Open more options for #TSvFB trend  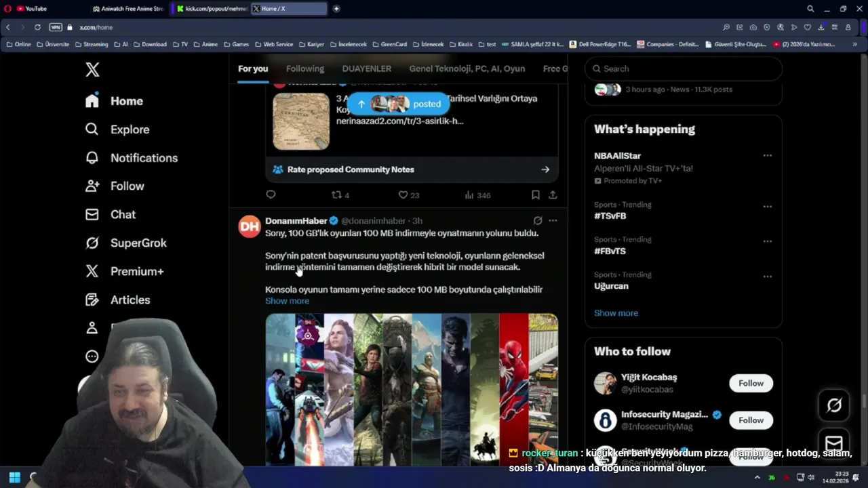[767, 206]
